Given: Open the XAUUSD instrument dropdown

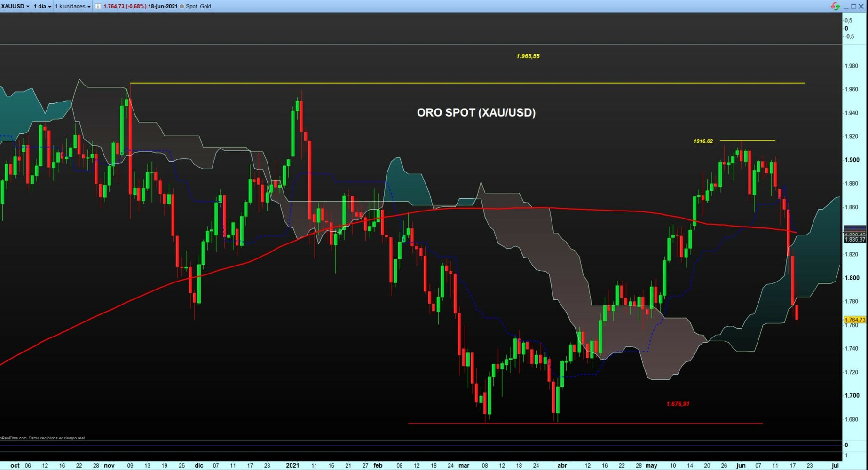Looking at the screenshot, I should 16,6.
